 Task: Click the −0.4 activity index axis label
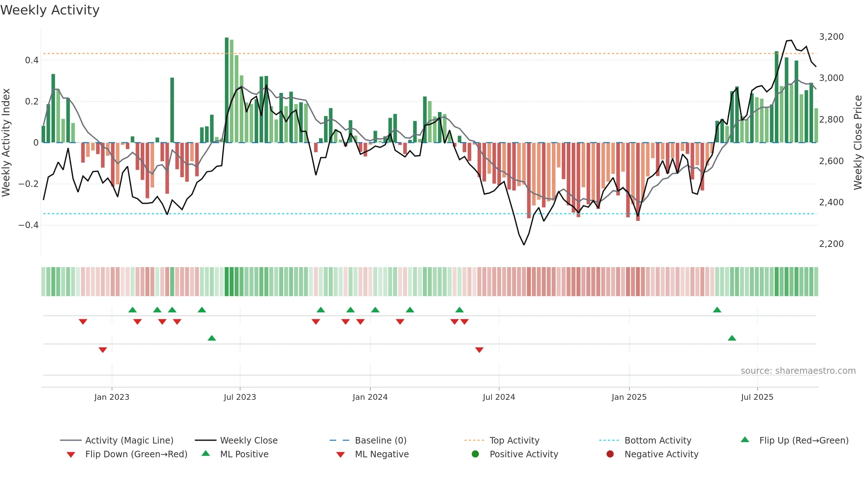click(x=29, y=225)
